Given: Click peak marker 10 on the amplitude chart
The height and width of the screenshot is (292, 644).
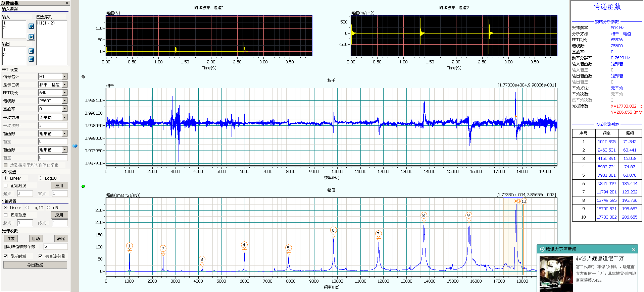Looking at the screenshot, I should pos(524,201).
